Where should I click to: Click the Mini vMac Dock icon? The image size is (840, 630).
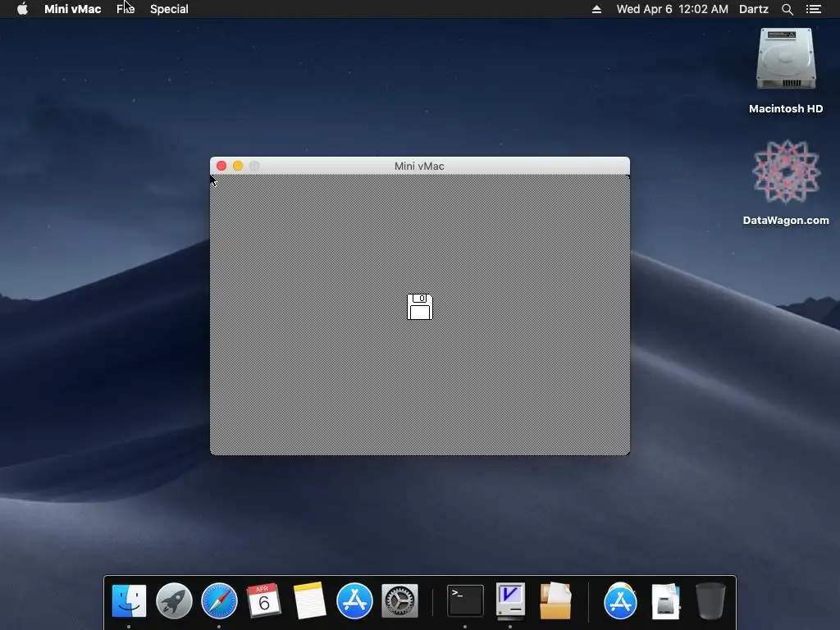(x=510, y=600)
